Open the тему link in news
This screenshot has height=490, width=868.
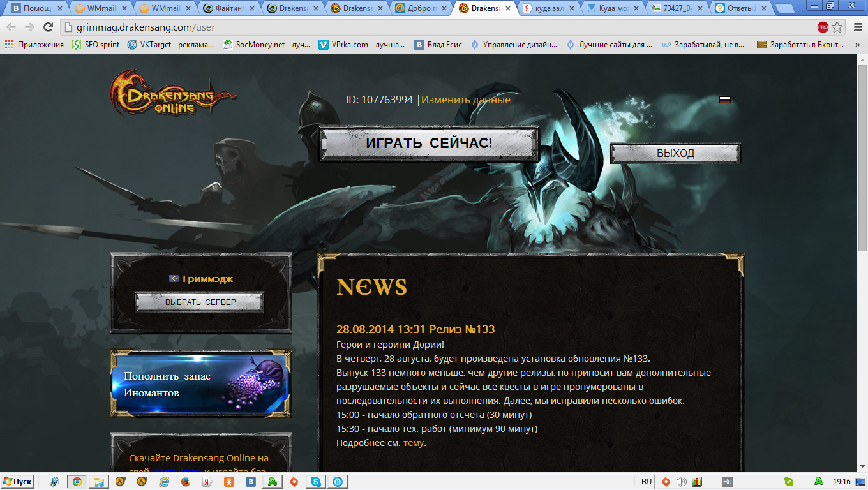point(414,443)
